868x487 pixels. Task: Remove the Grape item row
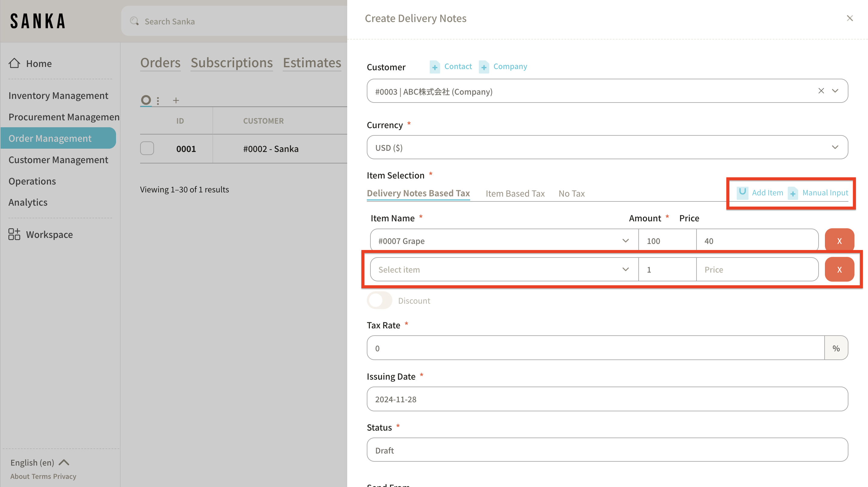coord(839,241)
